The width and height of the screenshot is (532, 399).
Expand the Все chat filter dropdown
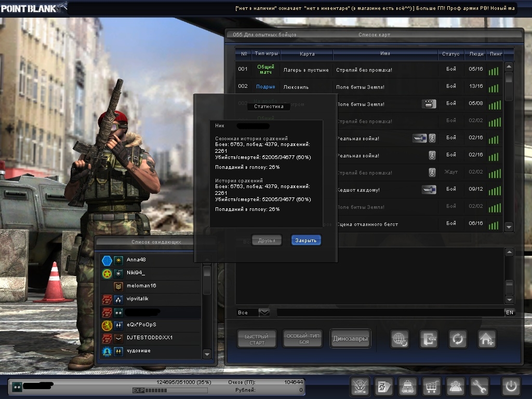pos(264,312)
